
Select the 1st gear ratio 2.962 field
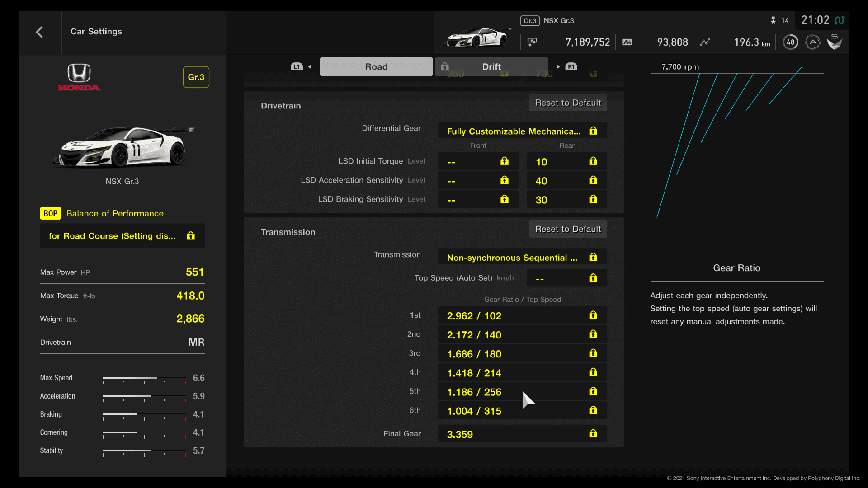point(523,315)
